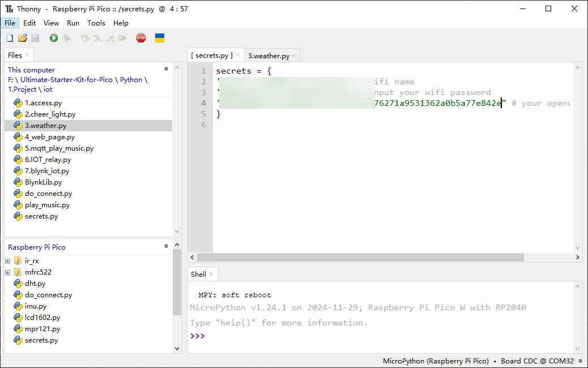Select the secrets.py editor tab
Viewport: 588px width, 368px height.
pyautogui.click(x=212, y=55)
